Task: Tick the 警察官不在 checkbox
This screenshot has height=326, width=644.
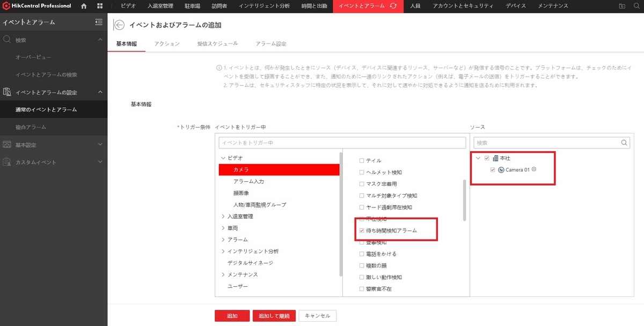Action: [x=361, y=289]
